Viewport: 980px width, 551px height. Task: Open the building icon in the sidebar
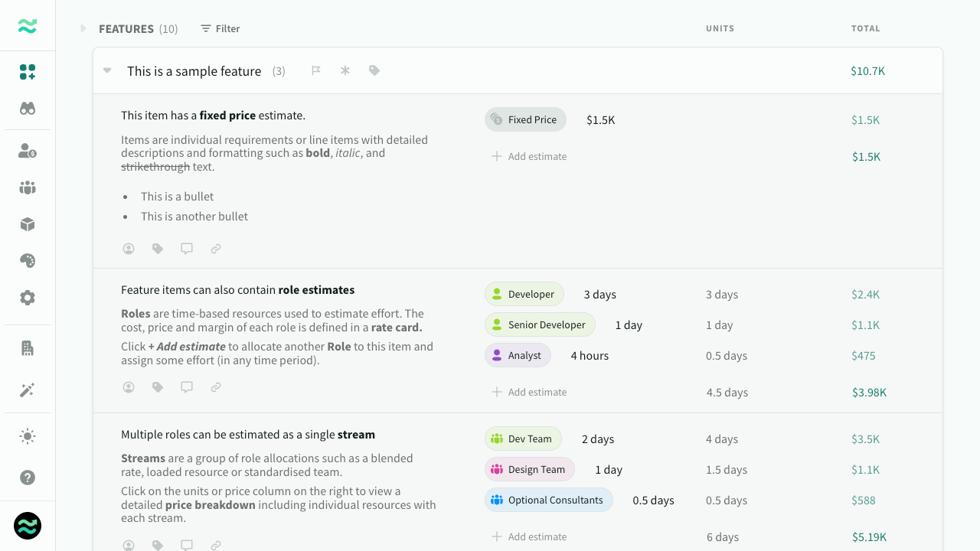pyautogui.click(x=28, y=348)
